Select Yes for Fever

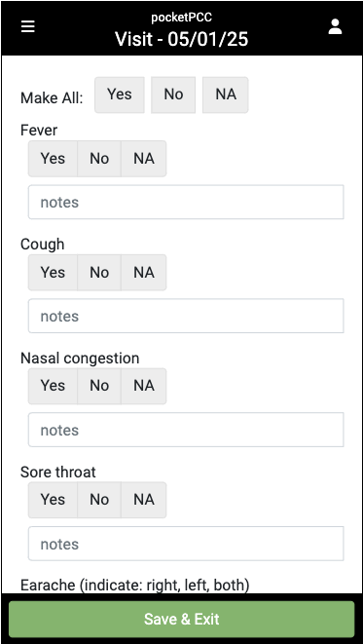tap(53, 159)
